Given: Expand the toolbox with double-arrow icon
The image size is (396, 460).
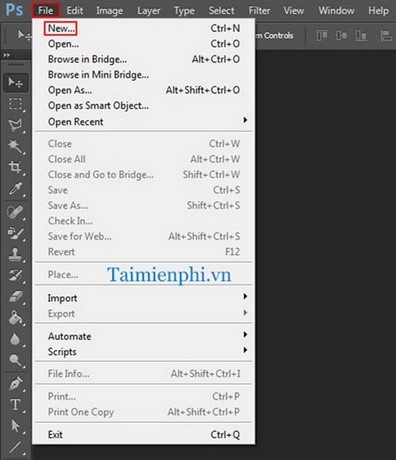Looking at the screenshot, I should [7, 55].
